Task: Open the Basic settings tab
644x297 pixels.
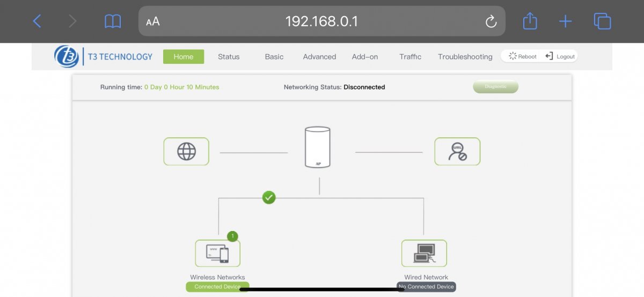Action: tap(274, 57)
